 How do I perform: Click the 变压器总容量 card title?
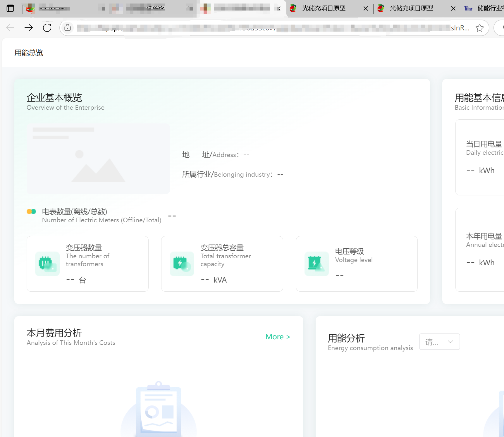(222, 248)
